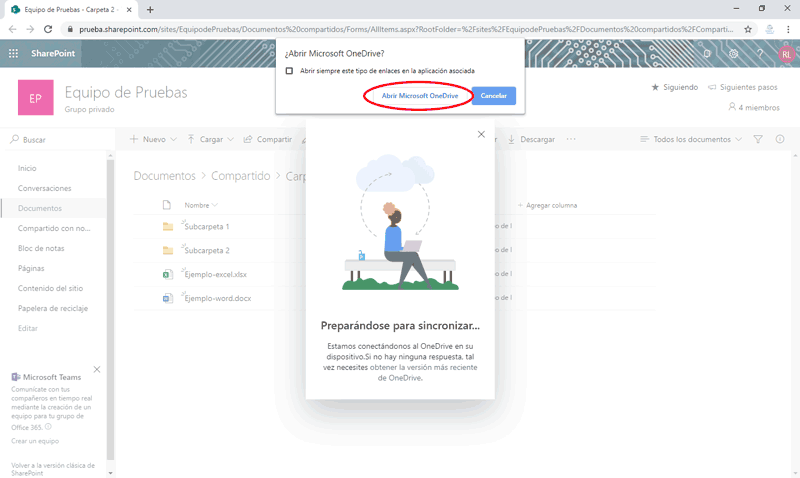The width and height of the screenshot is (800, 478).
Task: Check Abrir siempre este tipo de enlaces
Action: (x=289, y=71)
